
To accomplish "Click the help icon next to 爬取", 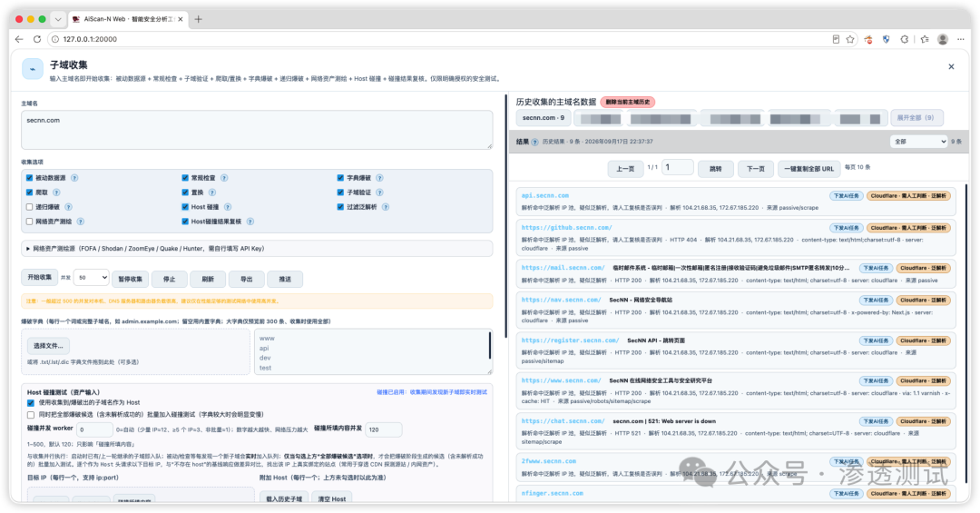I will tap(56, 192).
